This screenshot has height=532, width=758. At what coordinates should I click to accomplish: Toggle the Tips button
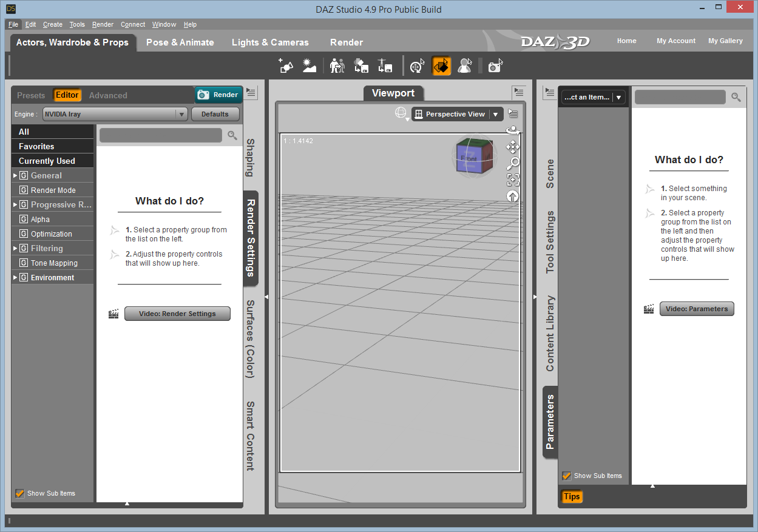click(572, 496)
